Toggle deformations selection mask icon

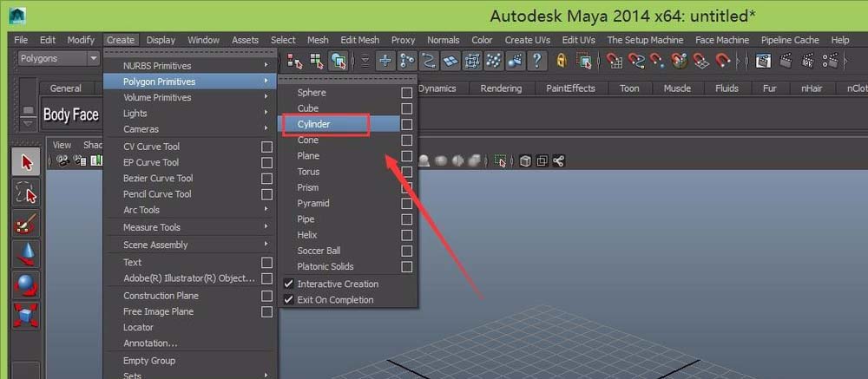coord(471,61)
